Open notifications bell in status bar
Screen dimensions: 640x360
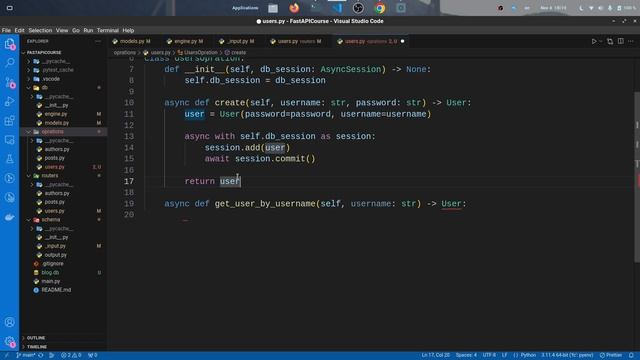[631, 355]
